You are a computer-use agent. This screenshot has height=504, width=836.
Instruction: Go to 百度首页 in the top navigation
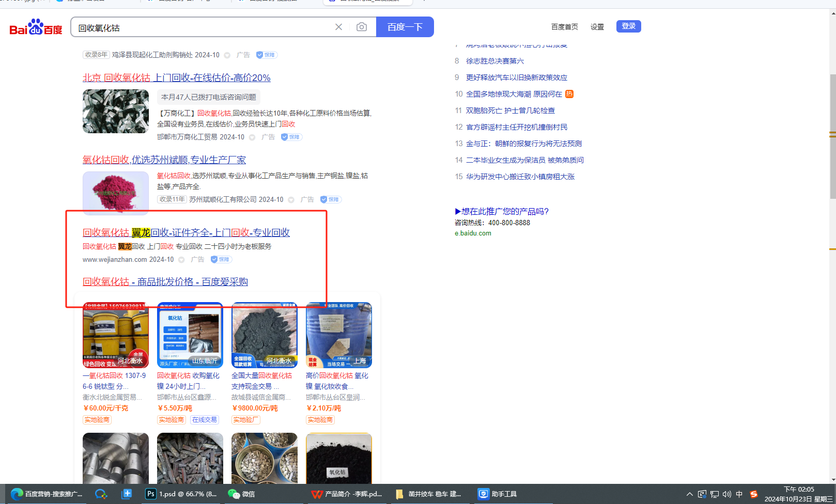[x=564, y=27]
